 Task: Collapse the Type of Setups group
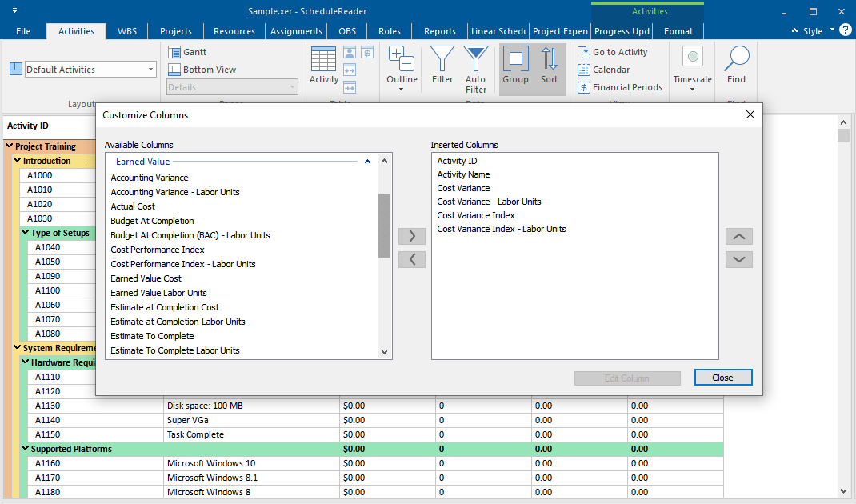point(25,233)
